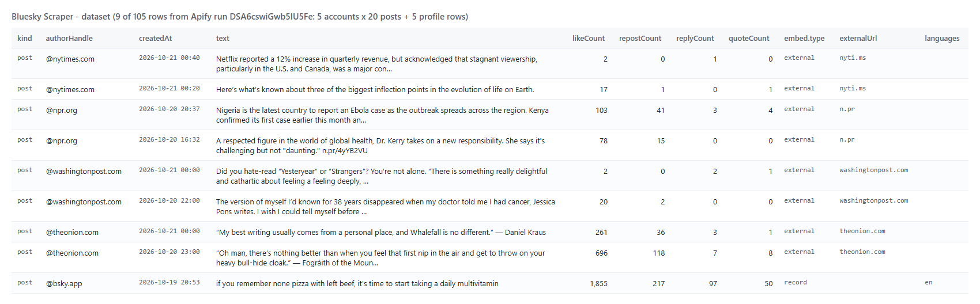Click @npr.org in the Dr. Kerry row
The image size is (980, 304).
click(x=62, y=141)
